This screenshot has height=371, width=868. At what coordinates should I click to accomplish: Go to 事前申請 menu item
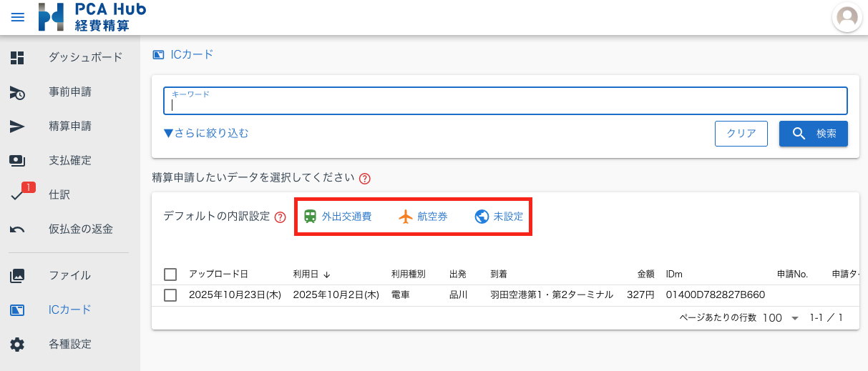pos(70,91)
